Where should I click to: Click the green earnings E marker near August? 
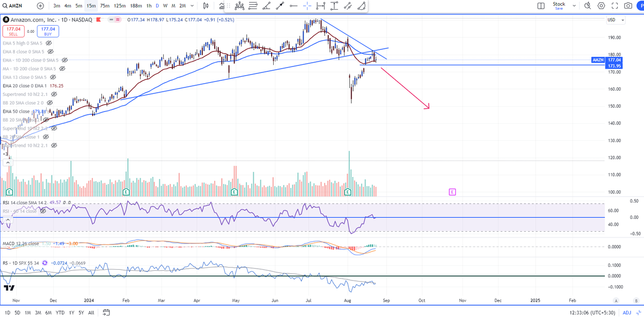click(x=347, y=191)
